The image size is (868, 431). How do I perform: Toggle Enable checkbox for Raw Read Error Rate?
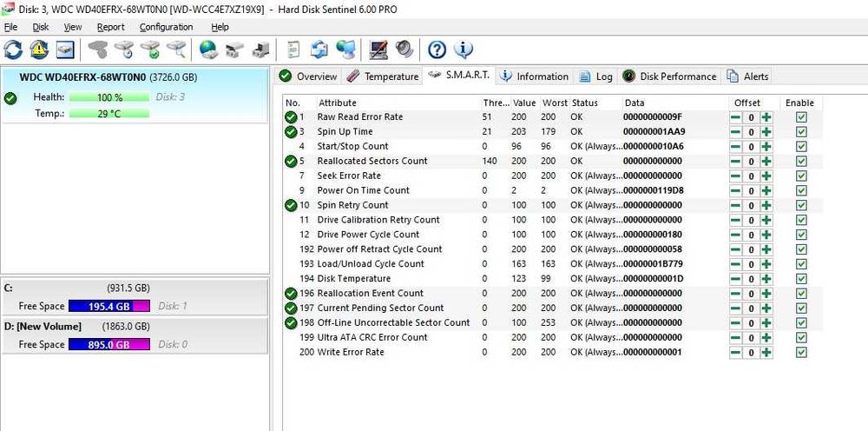pos(801,117)
